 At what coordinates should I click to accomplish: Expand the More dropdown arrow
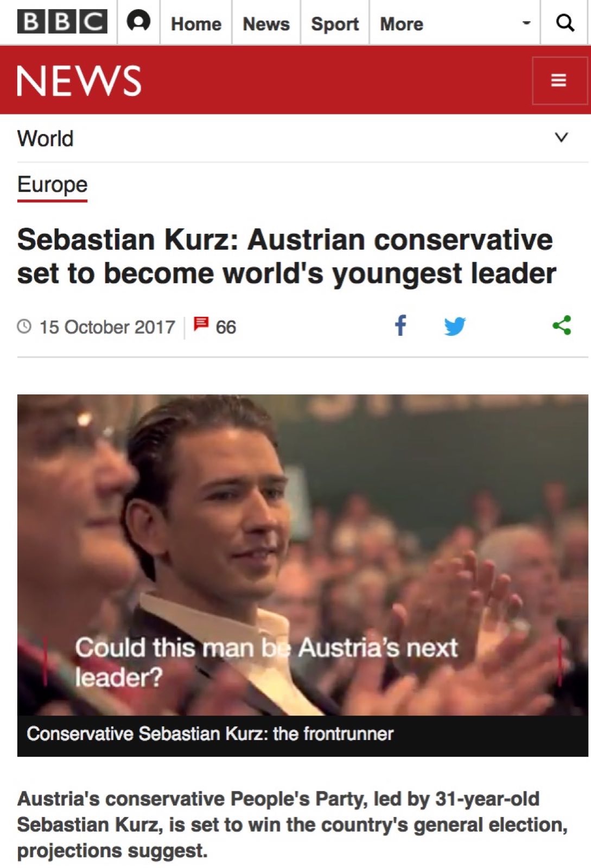[x=525, y=23]
